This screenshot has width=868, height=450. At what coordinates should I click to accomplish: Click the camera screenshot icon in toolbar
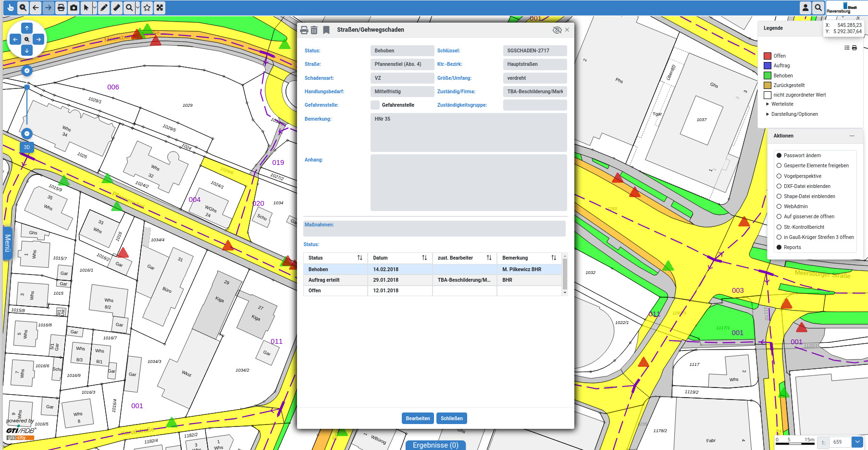point(74,8)
